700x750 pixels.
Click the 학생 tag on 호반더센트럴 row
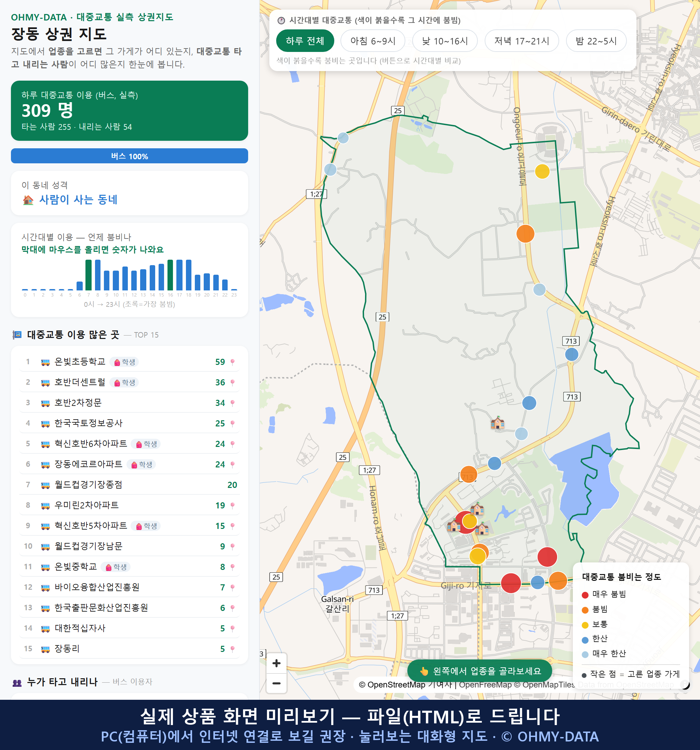tap(124, 383)
